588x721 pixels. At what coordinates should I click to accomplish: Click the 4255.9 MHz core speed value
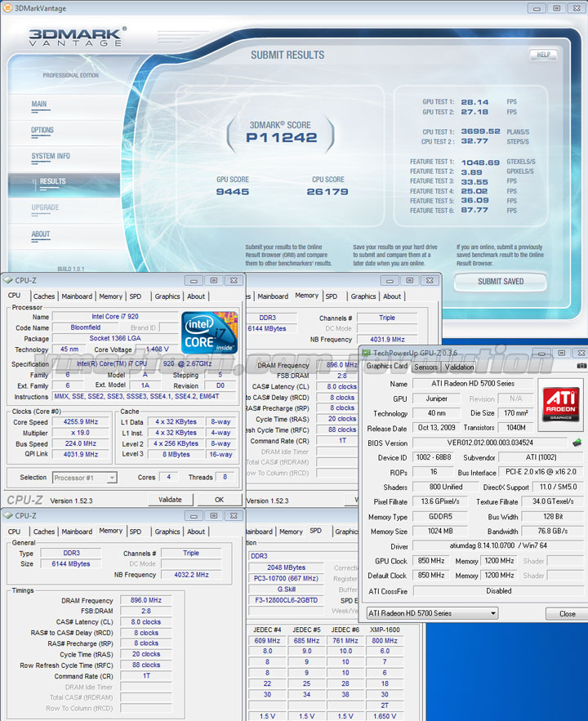click(x=81, y=421)
